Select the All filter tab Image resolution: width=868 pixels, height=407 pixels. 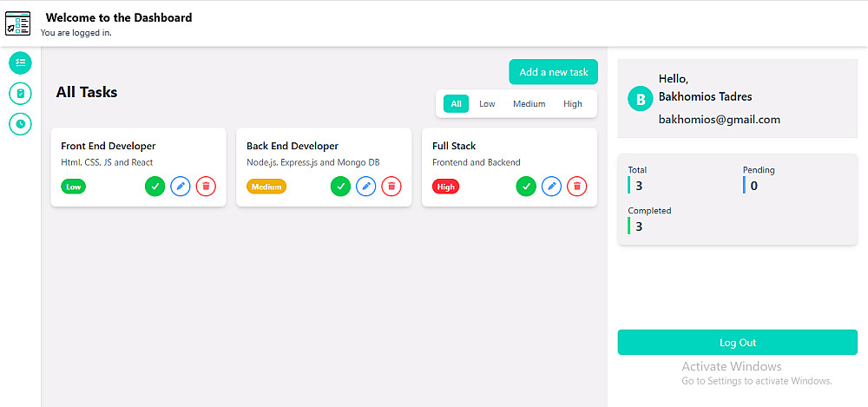point(457,103)
